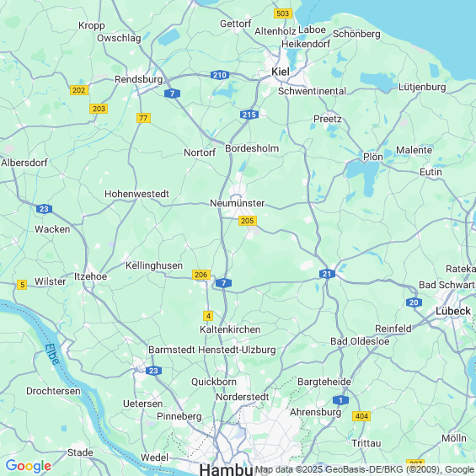Click the yellow 206 road shield
Screen dimensions: 476x476
point(201,275)
